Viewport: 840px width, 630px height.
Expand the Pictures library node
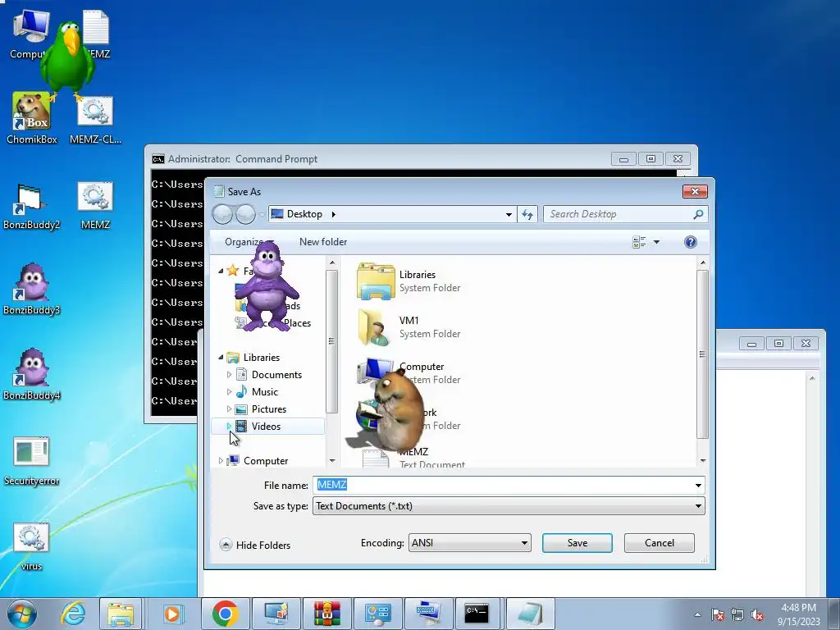tap(230, 409)
